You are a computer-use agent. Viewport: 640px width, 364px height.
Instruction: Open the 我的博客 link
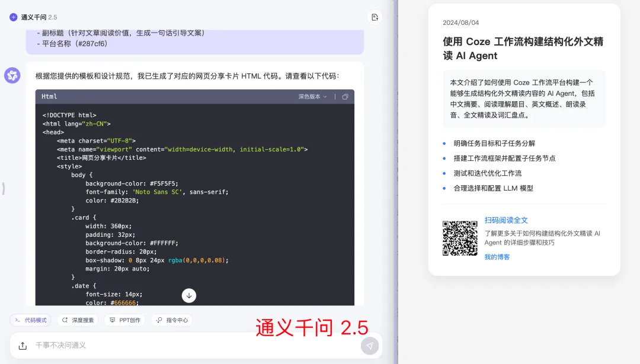497,257
